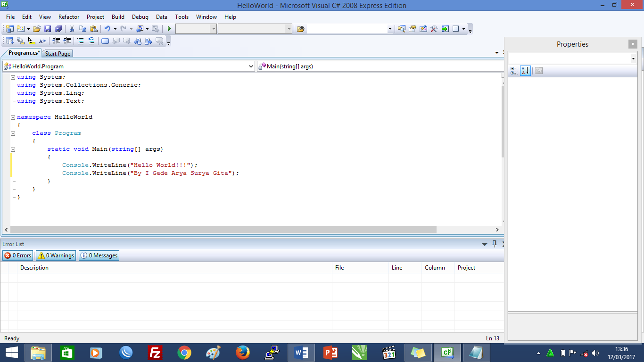This screenshot has height=362, width=644.
Task: Click the Copy toolbar icon
Action: (x=83, y=29)
